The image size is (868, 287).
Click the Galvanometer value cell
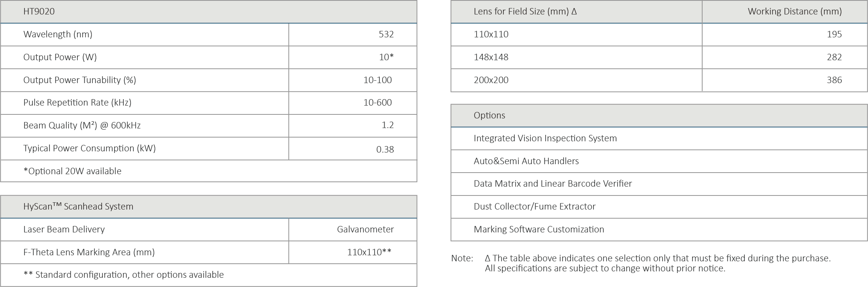(365, 229)
